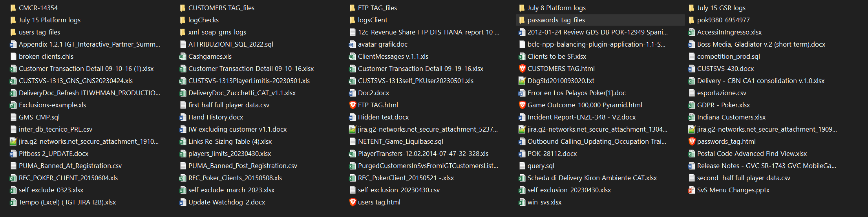Click the icon of DbgStd2010093020.txt
Screen dimensions: 868x217
[522, 81]
